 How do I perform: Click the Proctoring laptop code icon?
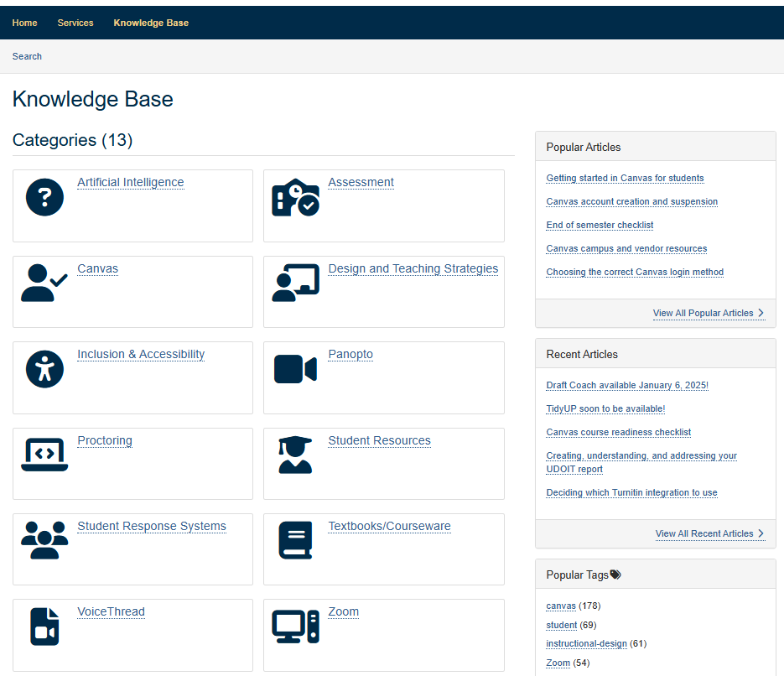point(44,455)
